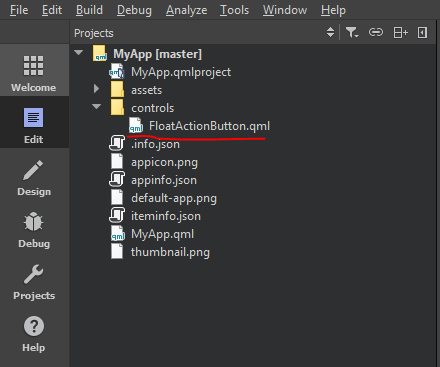This screenshot has width=440, height=367.
Task: Collapse the controls folder
Action: click(97, 107)
